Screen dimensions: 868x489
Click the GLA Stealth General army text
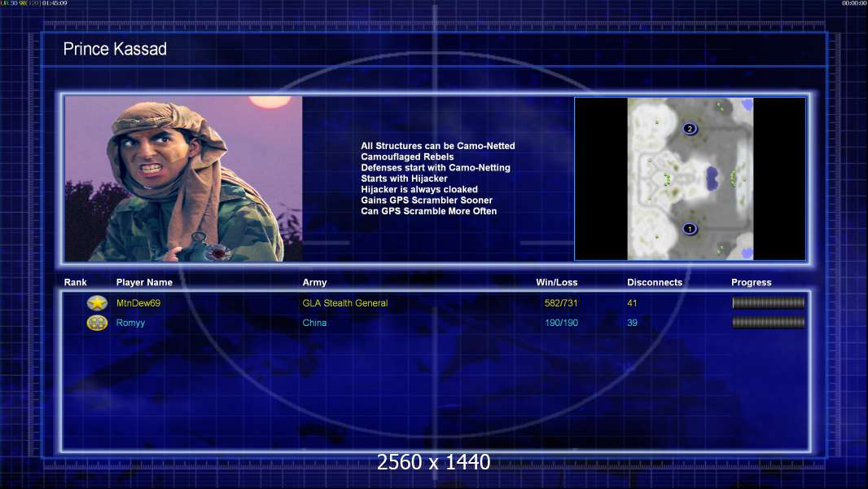[345, 303]
